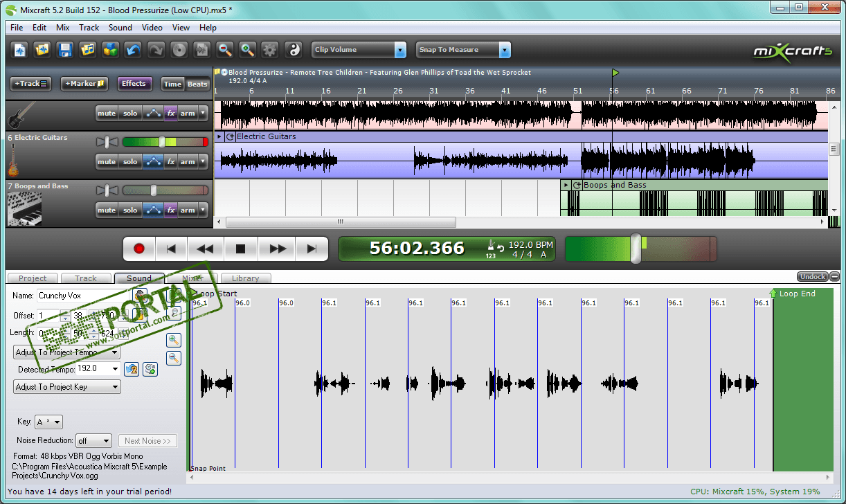Click the Effects button

[x=134, y=84]
